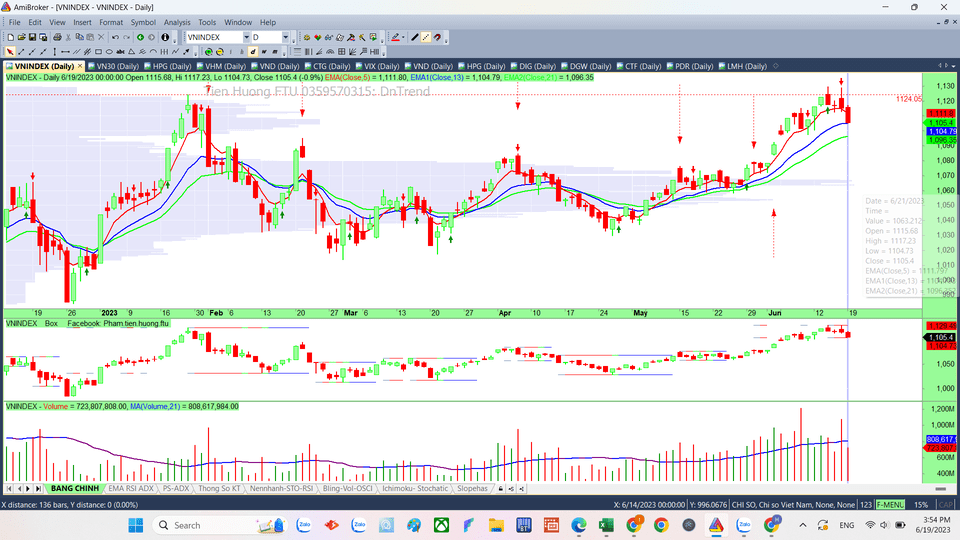This screenshot has width=960, height=540.
Task: Expand the D interval dropdown
Action: [285, 37]
